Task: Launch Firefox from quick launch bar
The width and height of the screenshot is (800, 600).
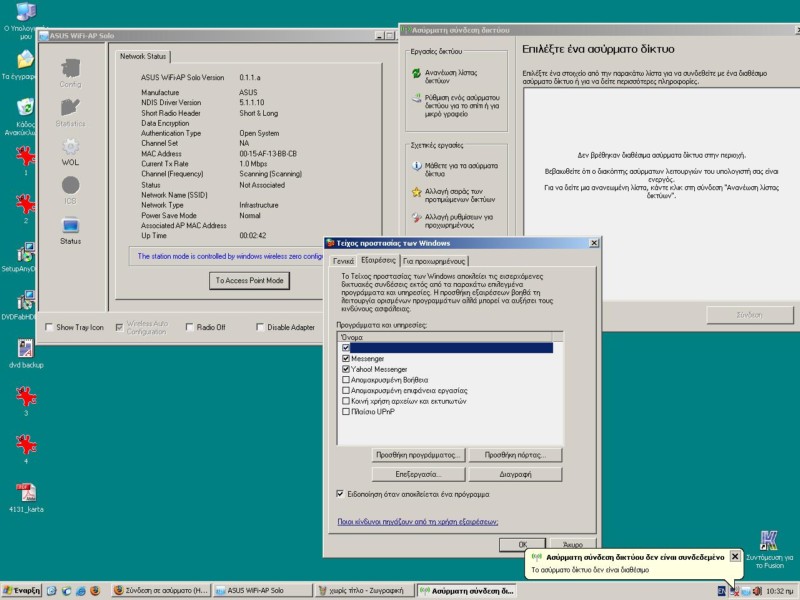Action: click(x=95, y=591)
